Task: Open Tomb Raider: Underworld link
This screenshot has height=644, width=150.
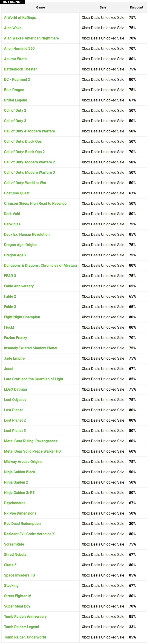Action: pyautogui.click(x=25, y=637)
